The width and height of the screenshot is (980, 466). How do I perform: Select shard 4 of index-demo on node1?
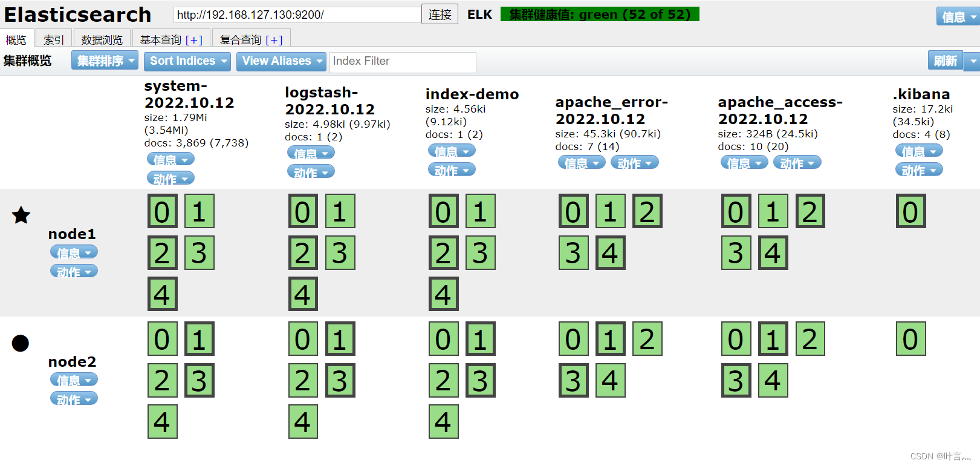444,294
